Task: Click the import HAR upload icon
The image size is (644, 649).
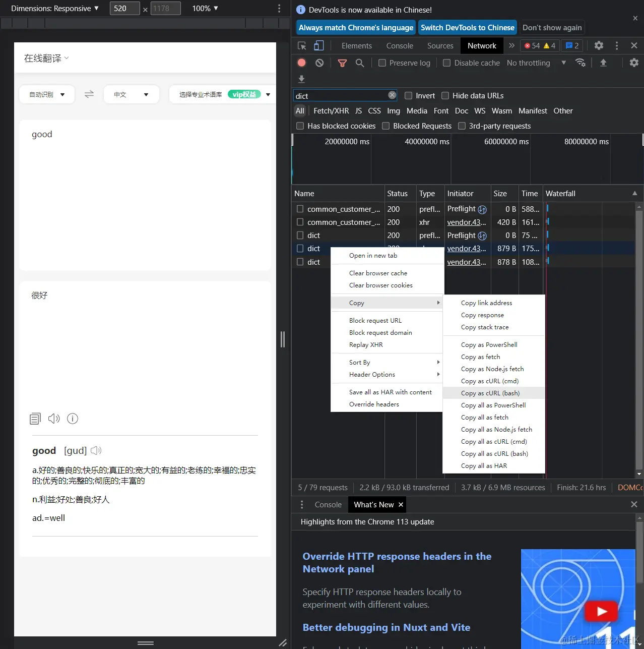Action: (x=603, y=63)
